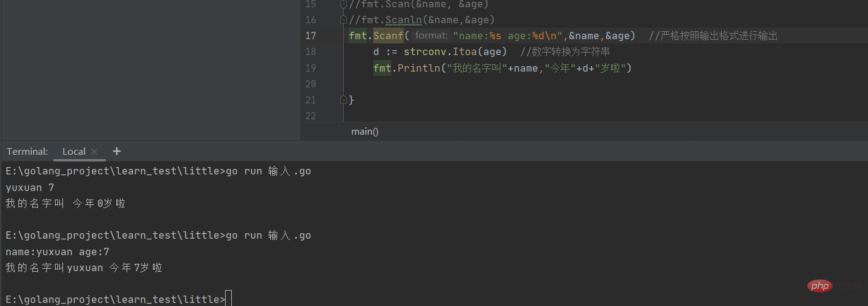Click the comment //数字转换为字符串
The image size is (868, 306).
point(566,52)
